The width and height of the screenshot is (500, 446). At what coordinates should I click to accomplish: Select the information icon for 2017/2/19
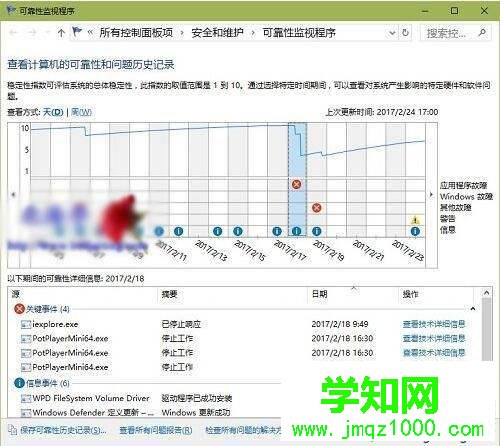[316, 231]
